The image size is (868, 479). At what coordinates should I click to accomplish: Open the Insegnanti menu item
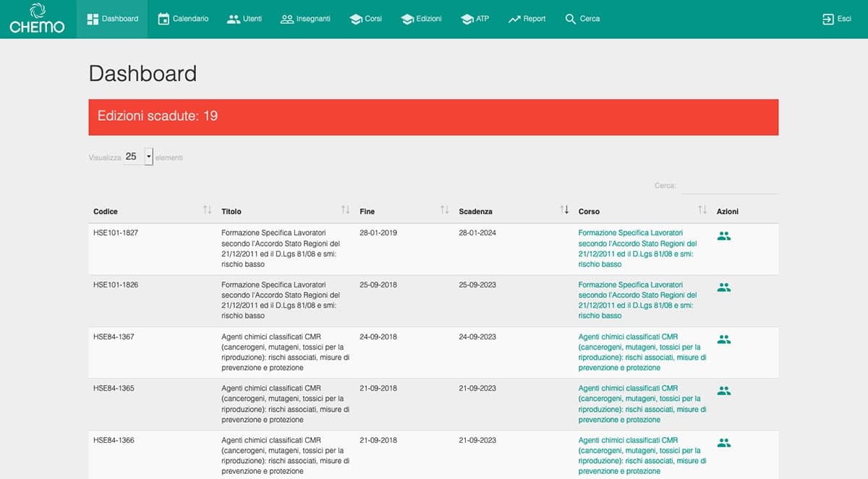click(x=305, y=19)
